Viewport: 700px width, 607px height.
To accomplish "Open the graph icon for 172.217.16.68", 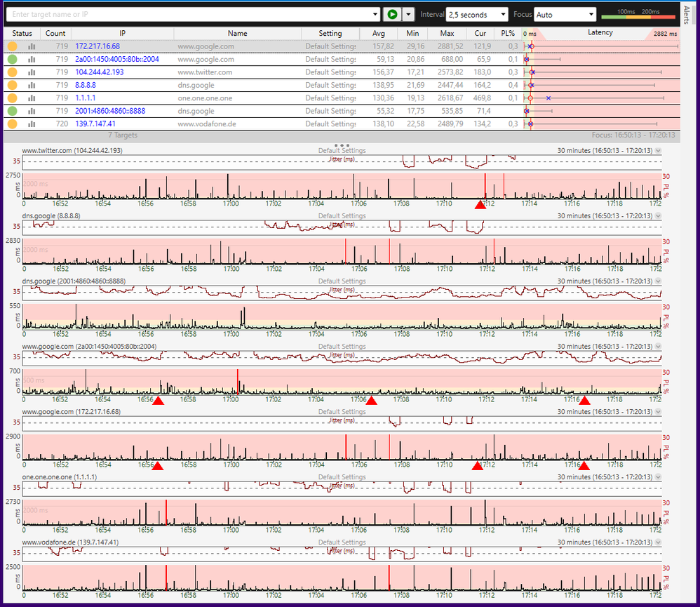I will (x=32, y=46).
